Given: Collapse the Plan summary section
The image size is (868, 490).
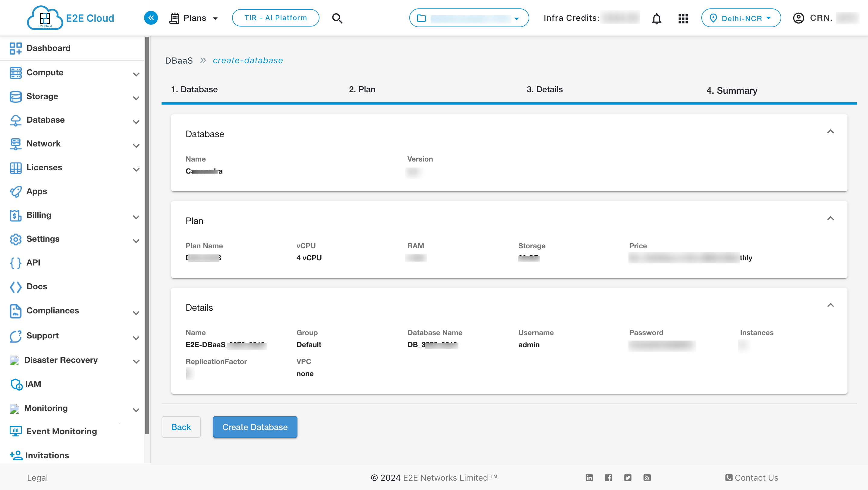Looking at the screenshot, I should point(830,218).
